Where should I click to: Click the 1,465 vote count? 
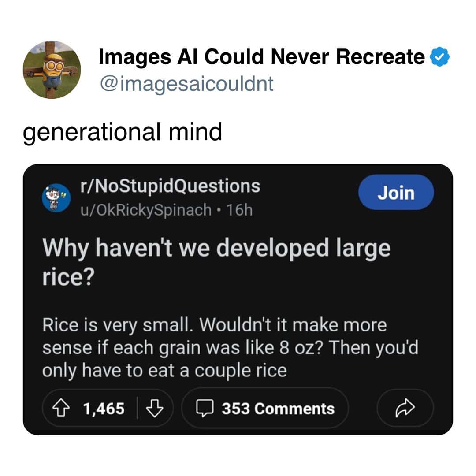104,409
